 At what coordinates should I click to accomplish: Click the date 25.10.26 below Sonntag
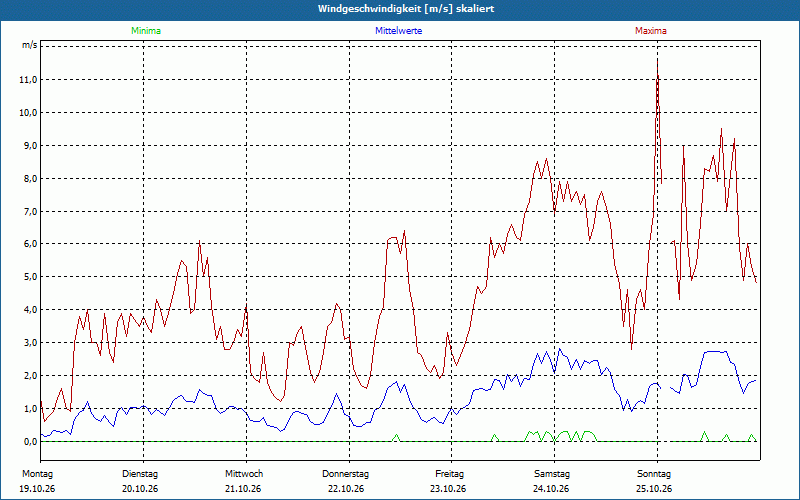point(654,489)
